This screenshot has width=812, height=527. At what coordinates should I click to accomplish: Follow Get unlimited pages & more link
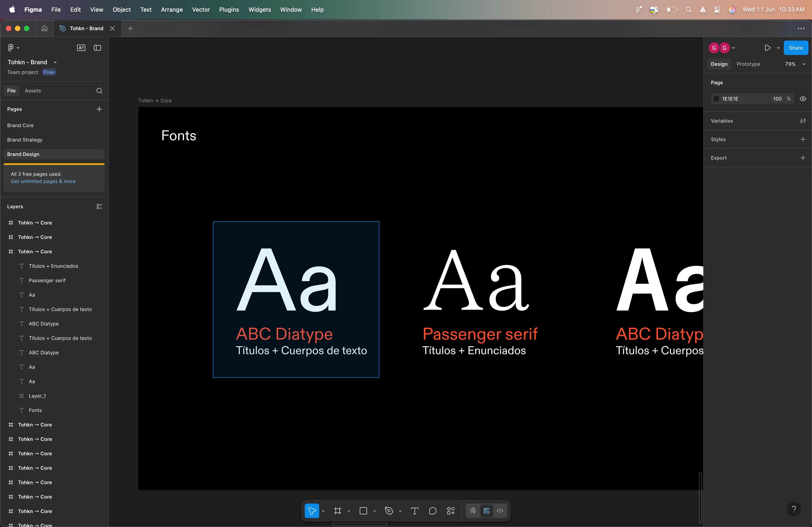tap(43, 181)
